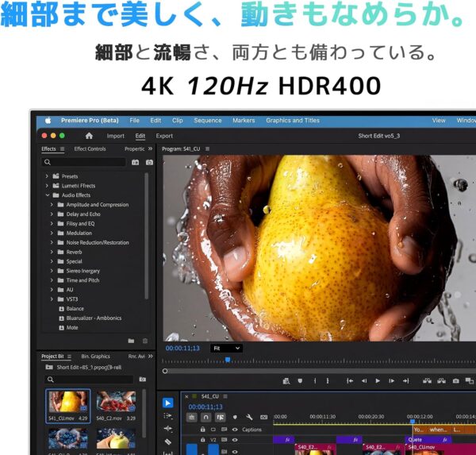Screen dimensions: 476x455
Task: Create new custom bin in Effects panel
Action: click(x=131, y=341)
